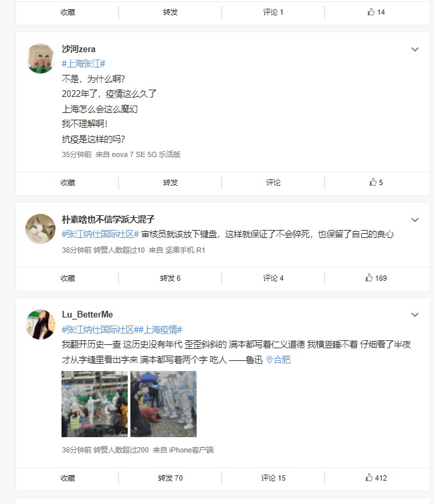Like 沙河zera's post with 5 likes
The image size is (434, 504).
click(376, 182)
